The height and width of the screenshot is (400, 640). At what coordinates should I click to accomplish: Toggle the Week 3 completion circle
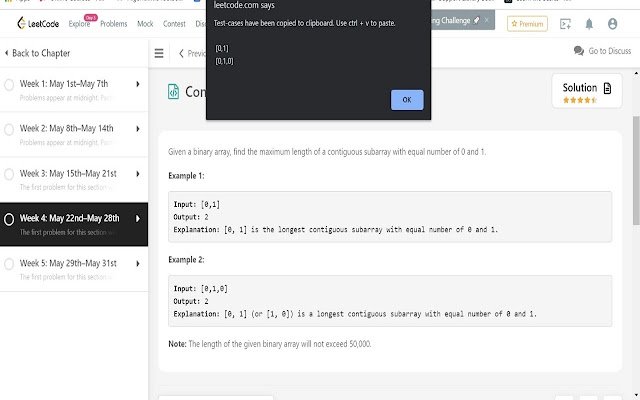coord(9,174)
